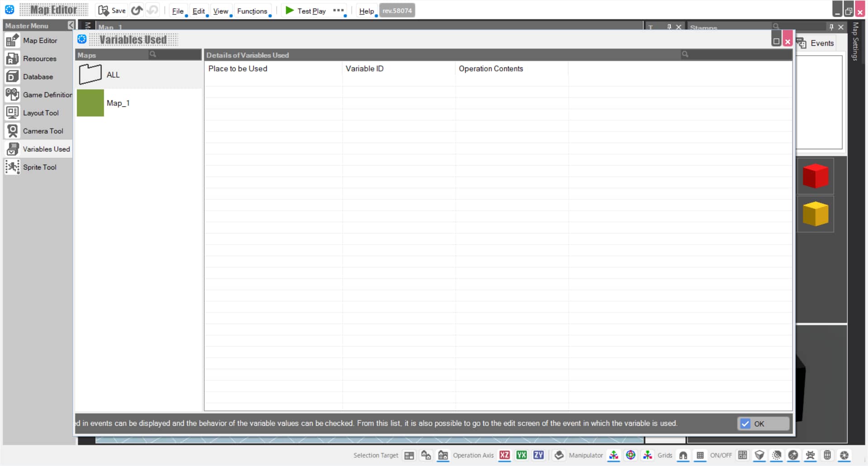Open the Map Settings side tab
The height and width of the screenshot is (466, 868).
pyautogui.click(x=855, y=42)
